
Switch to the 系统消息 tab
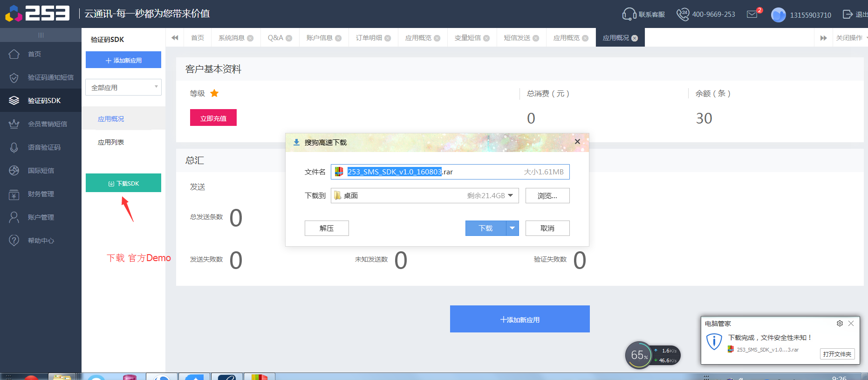click(x=232, y=38)
